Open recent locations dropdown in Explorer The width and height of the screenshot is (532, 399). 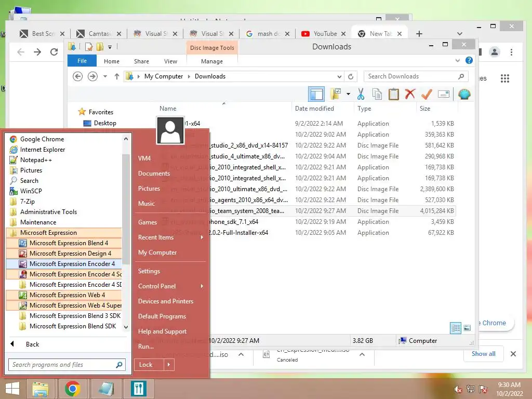tap(105, 76)
